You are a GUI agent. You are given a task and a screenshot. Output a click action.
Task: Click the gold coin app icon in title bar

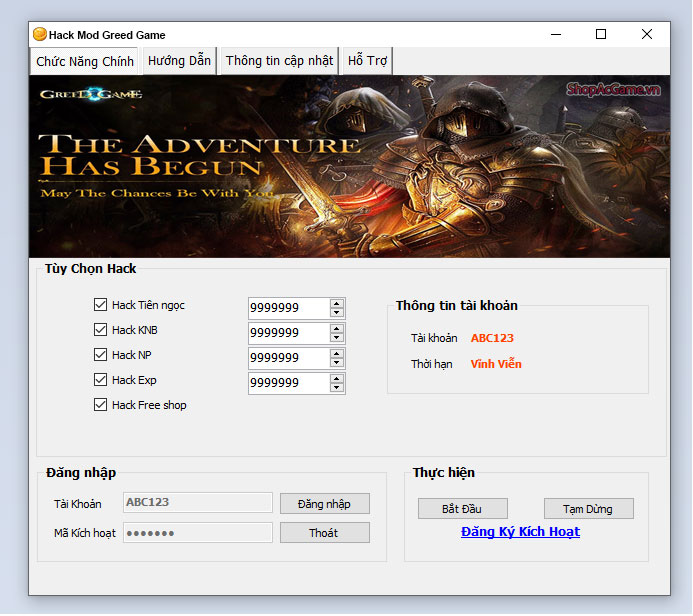(x=40, y=34)
